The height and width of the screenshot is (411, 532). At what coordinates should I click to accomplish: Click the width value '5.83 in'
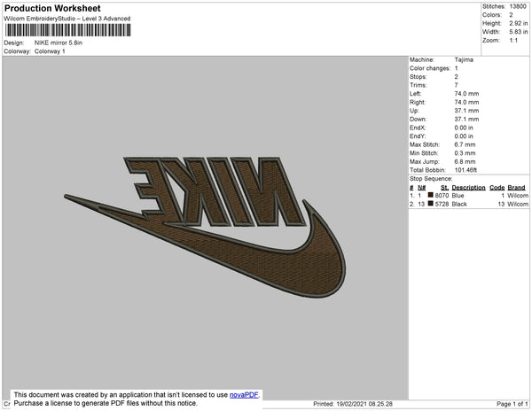(519, 32)
